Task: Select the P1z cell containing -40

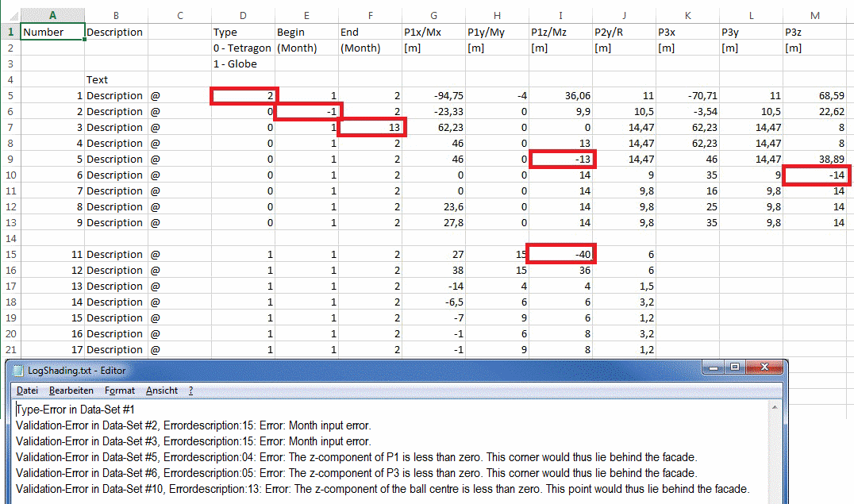Action: click(562, 254)
